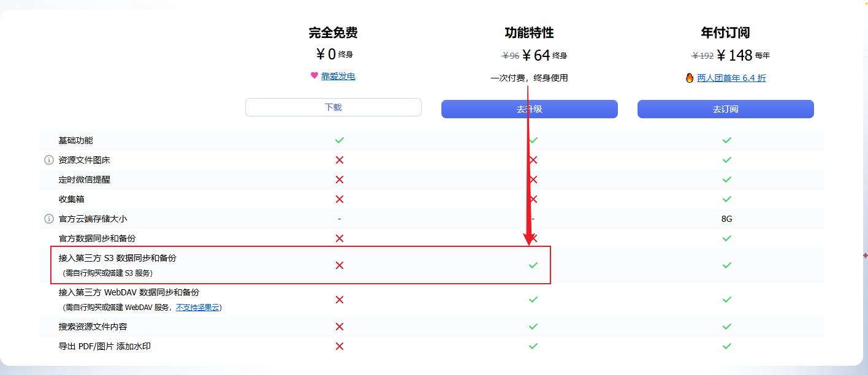
Task: Click 年付订阅 check mark for 导出 PDF/图片 添加水印
Action: coord(726,346)
